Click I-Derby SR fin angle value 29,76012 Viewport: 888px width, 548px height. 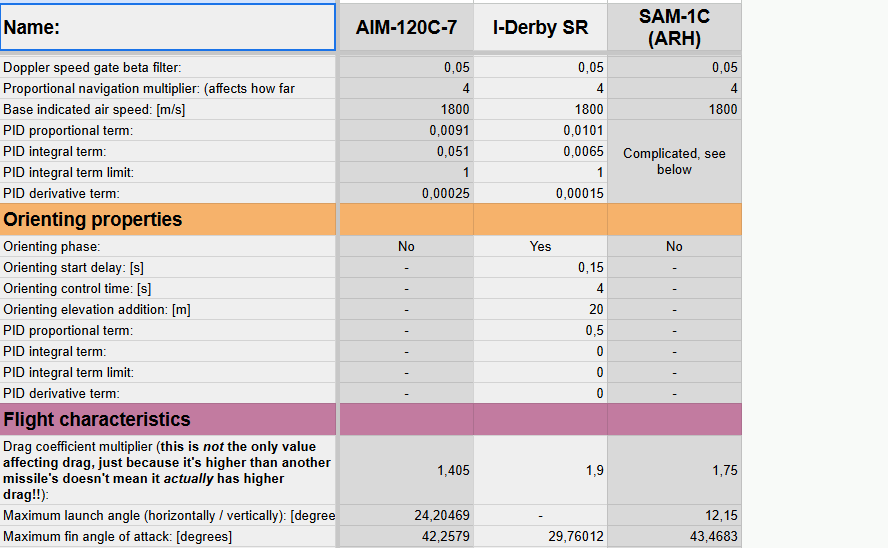[540, 536]
